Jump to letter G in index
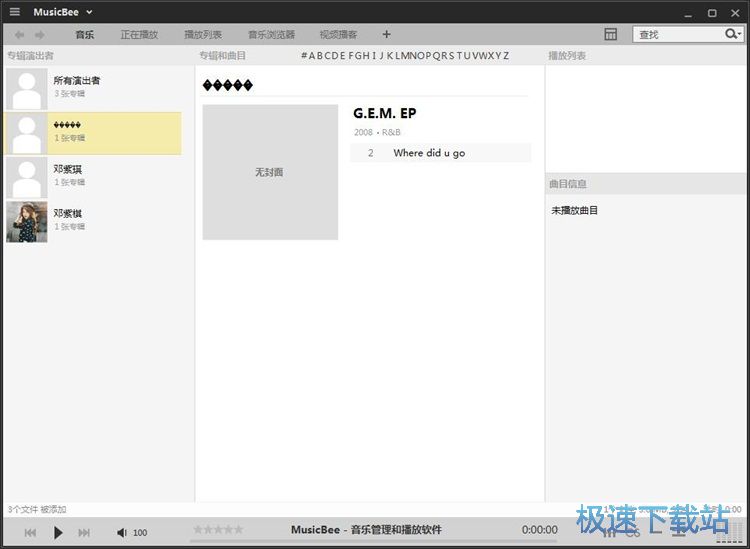Screen dimensions: 750x549 pyautogui.click(x=359, y=55)
